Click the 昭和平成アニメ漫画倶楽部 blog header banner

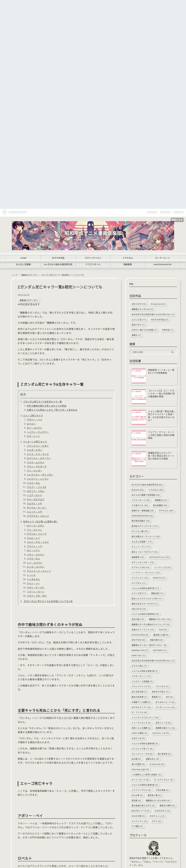[x=93, y=236]
